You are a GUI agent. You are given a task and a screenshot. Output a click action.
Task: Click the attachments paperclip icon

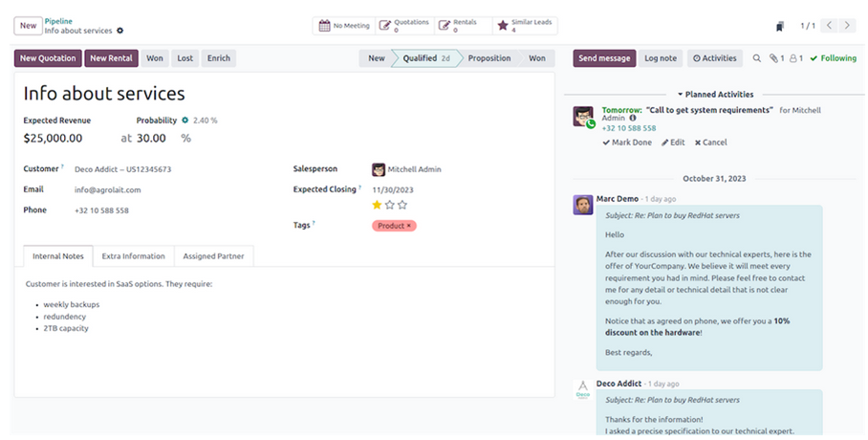tap(777, 58)
